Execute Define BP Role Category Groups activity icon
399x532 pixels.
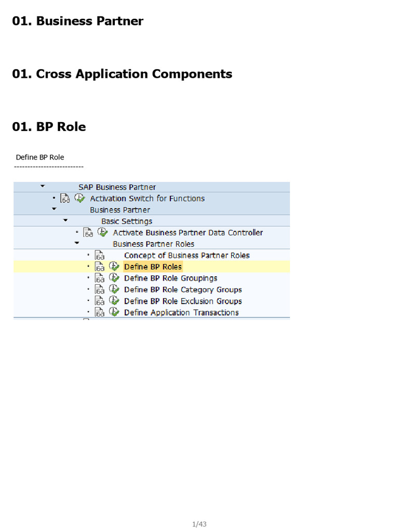[x=114, y=289]
